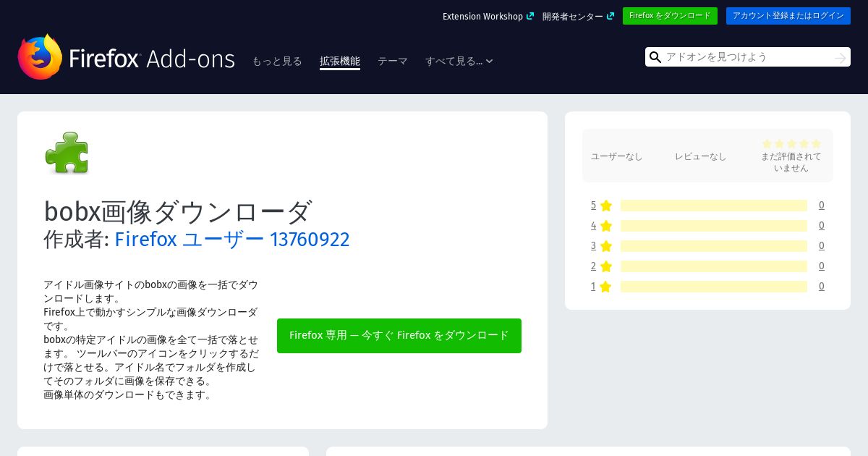
Task: Click the 2-star rating bar
Action: [x=714, y=266]
